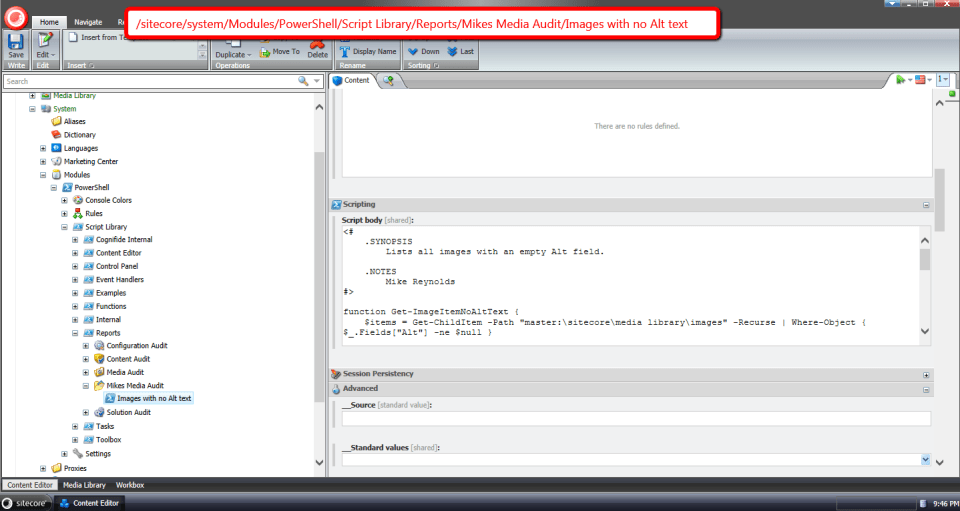This screenshot has height=511, width=960.
Task: Click the Content Audit icon
Action: [x=99, y=359]
